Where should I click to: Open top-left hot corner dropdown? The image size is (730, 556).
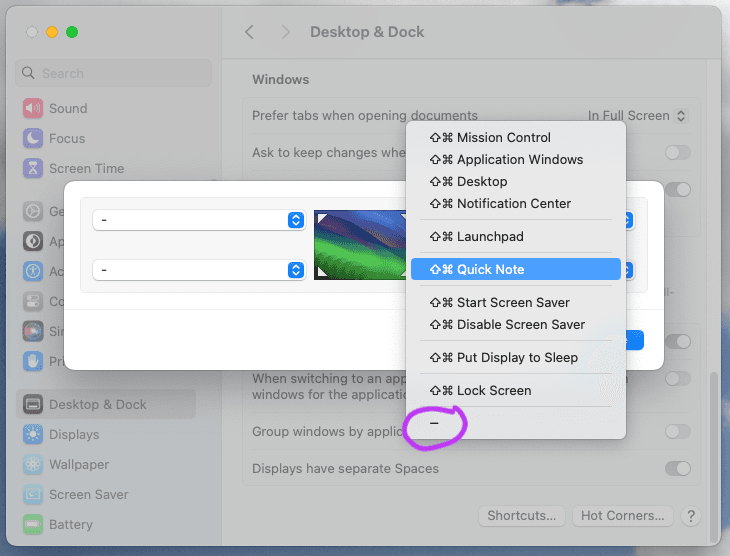[x=199, y=220]
